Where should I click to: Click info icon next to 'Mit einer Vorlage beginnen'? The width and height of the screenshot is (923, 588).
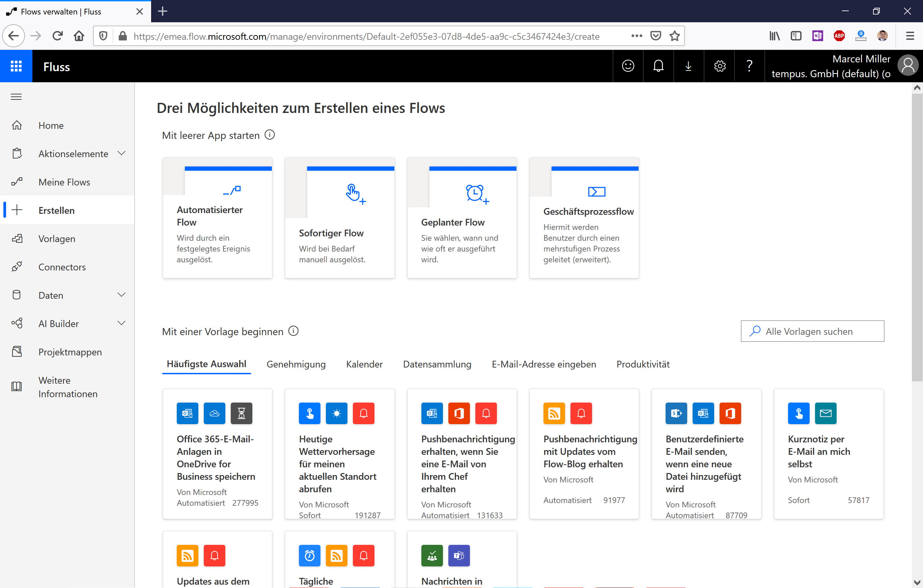point(293,331)
